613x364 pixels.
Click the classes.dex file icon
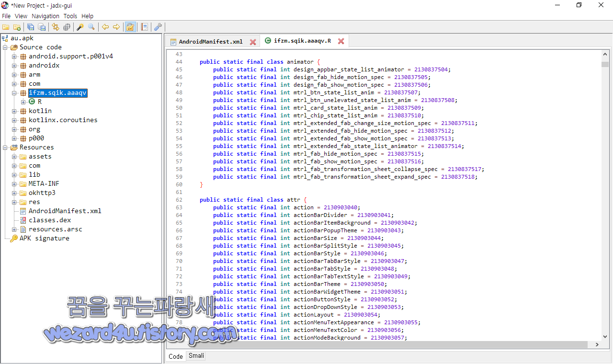tap(23, 220)
